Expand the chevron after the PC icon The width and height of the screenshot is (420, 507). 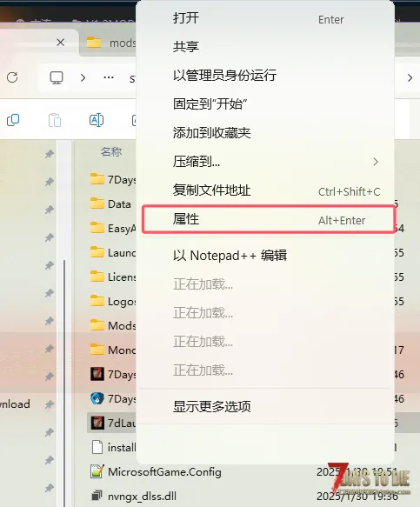coord(83,77)
